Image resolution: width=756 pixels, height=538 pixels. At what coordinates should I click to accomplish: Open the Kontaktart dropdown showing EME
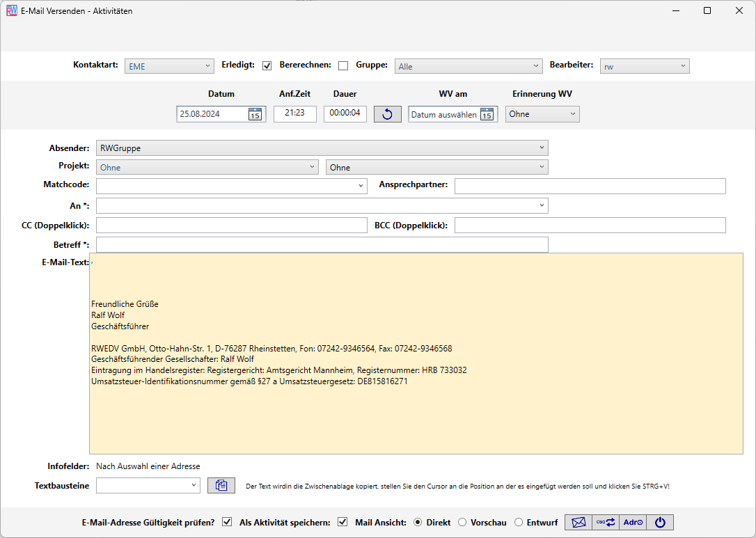click(169, 66)
